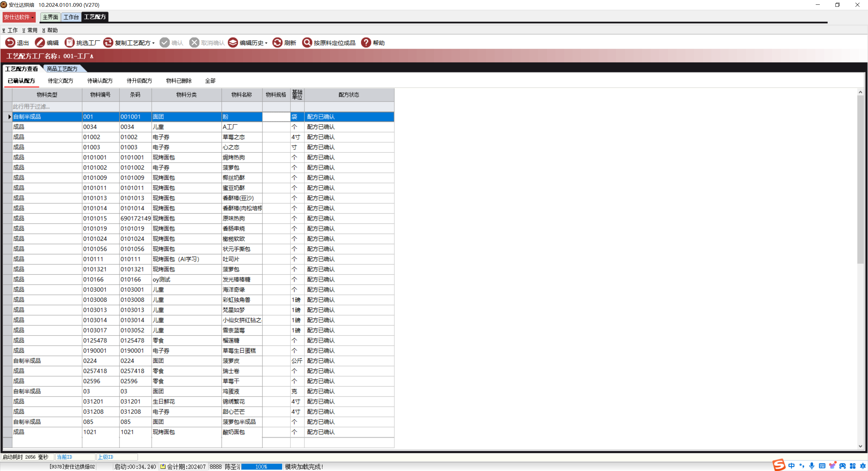Select row with 菠萝皮 material

231,361
